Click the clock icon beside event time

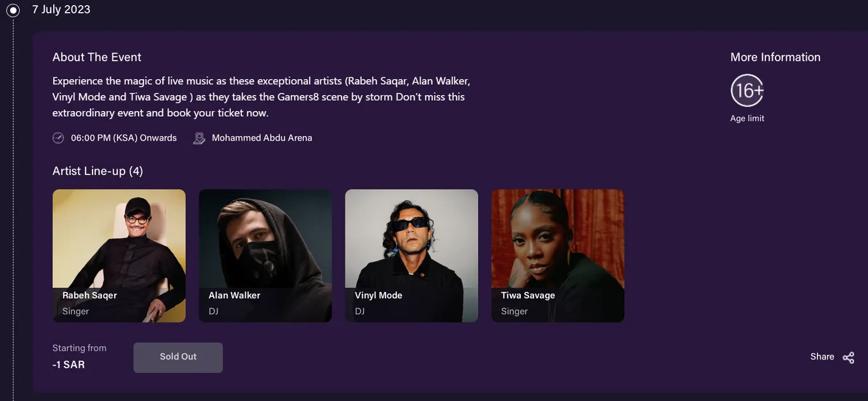[58, 138]
